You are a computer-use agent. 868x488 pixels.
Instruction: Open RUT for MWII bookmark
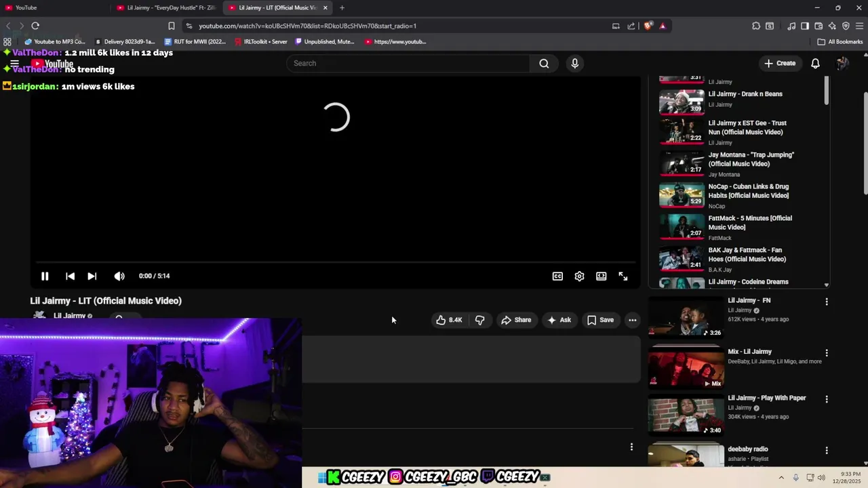[195, 41]
